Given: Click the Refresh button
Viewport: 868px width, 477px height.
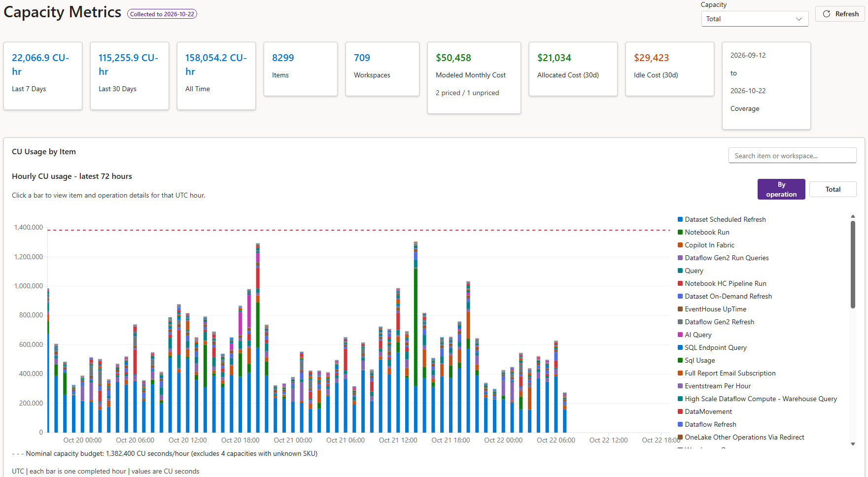Looking at the screenshot, I should click(x=840, y=14).
